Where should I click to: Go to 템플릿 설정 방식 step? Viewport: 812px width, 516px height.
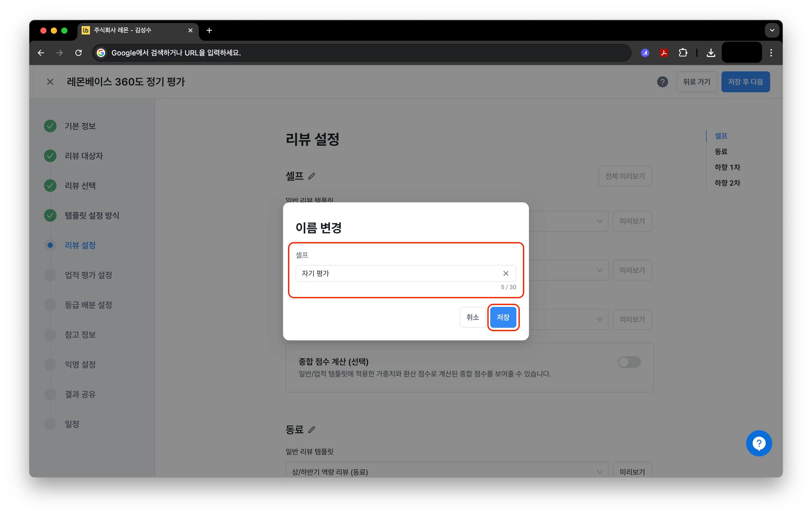click(92, 215)
